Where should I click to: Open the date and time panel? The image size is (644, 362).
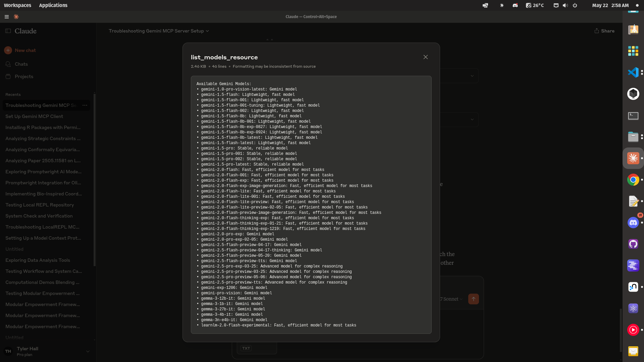tap(610, 5)
